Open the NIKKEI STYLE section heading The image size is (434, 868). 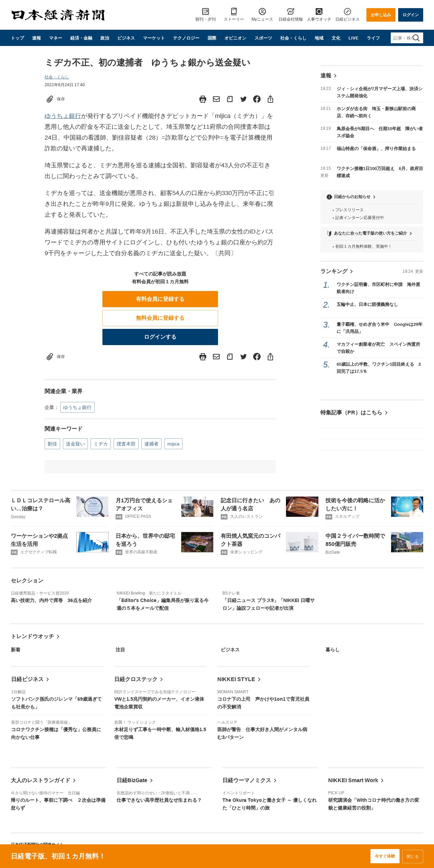[239, 679]
